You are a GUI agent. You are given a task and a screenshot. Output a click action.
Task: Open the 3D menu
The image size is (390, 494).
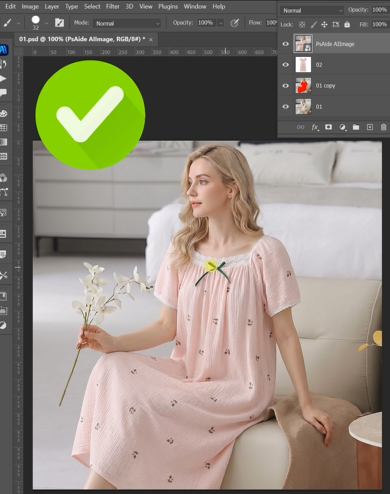pyautogui.click(x=129, y=6)
